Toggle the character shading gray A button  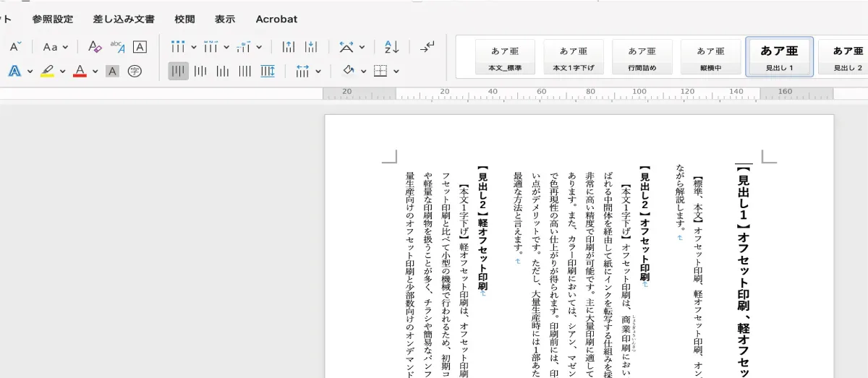(x=112, y=71)
